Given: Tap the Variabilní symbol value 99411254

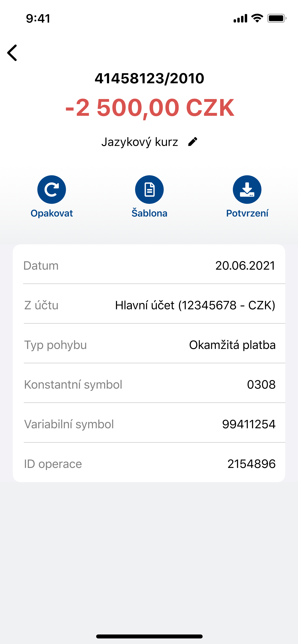Looking at the screenshot, I should pos(249,424).
